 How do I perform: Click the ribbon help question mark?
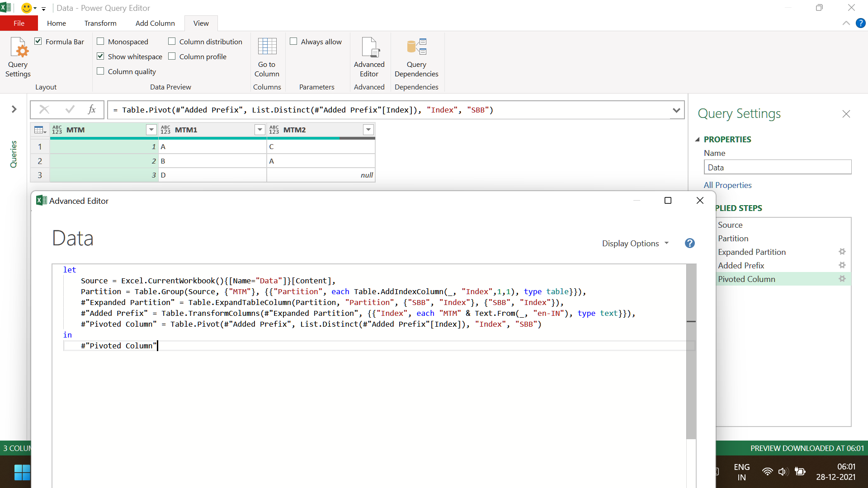[861, 23]
